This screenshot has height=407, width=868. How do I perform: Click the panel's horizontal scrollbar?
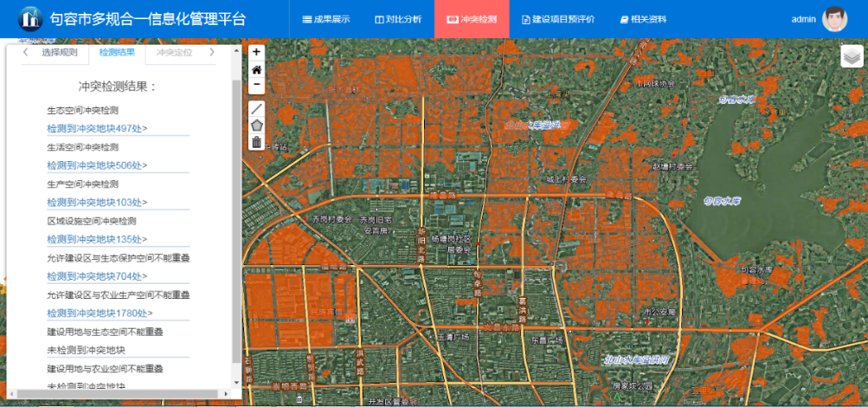121,394
